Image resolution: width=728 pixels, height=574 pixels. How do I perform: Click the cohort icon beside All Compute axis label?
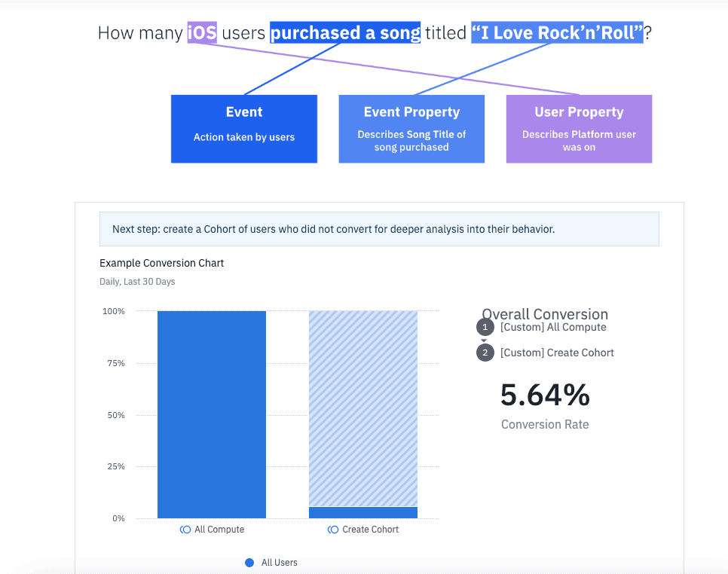pyautogui.click(x=185, y=530)
